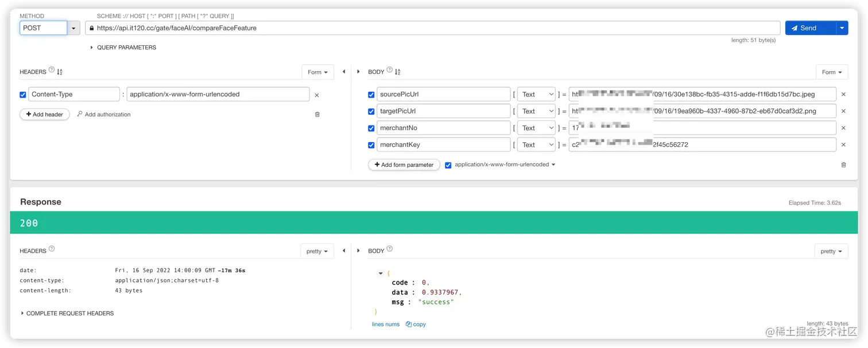
Task: Remove the merchantKey parameter row
Action: coord(843,144)
